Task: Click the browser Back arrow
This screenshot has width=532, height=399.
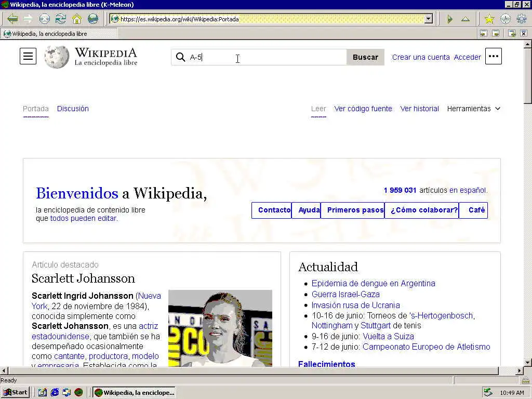Action: point(12,19)
